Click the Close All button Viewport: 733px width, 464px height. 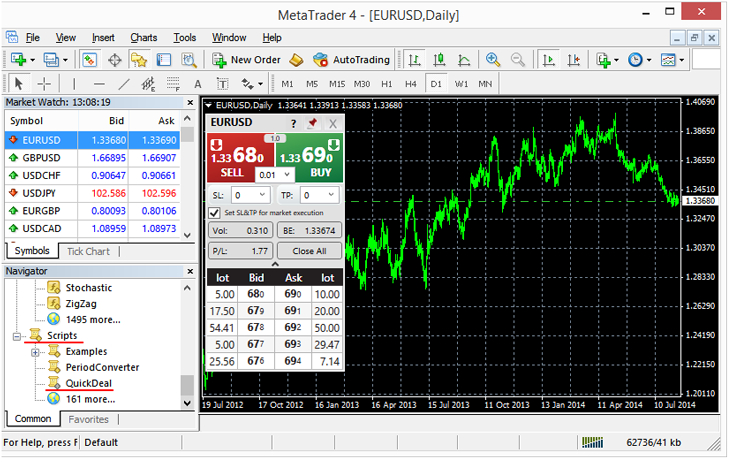[309, 251]
